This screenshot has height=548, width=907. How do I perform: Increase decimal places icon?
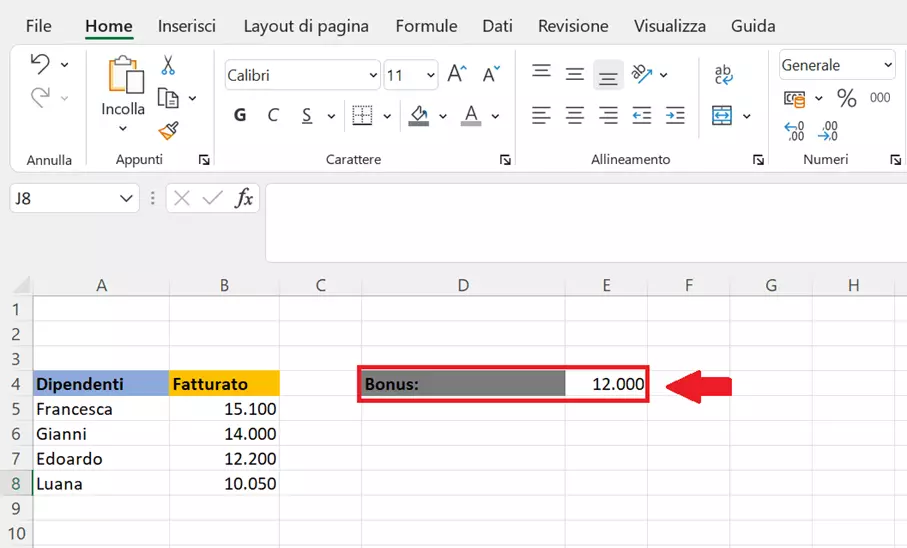[794, 131]
